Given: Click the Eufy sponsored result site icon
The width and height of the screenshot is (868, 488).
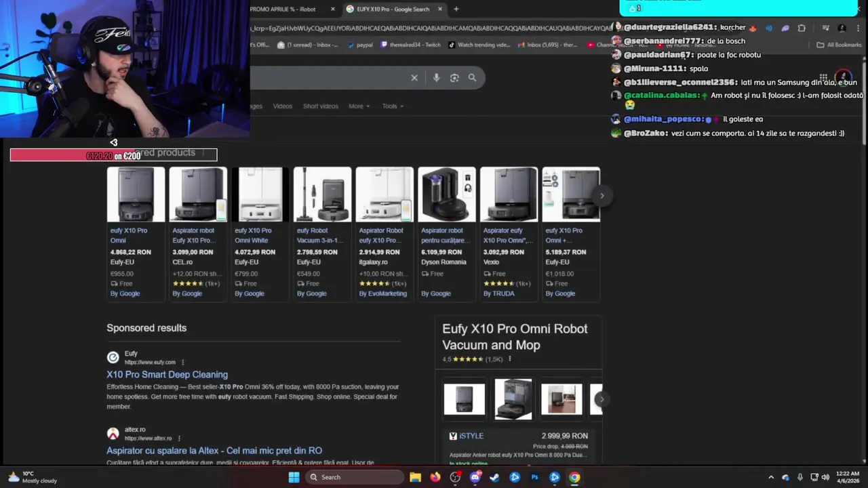Looking at the screenshot, I should point(113,357).
